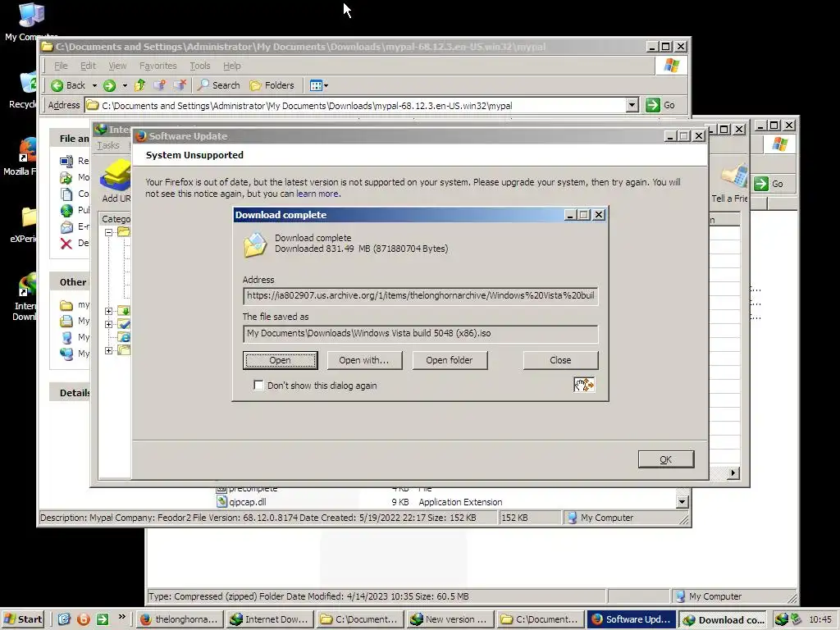Expand the green-arrow category node in IDM
This screenshot has width=840, height=630.
(109, 311)
